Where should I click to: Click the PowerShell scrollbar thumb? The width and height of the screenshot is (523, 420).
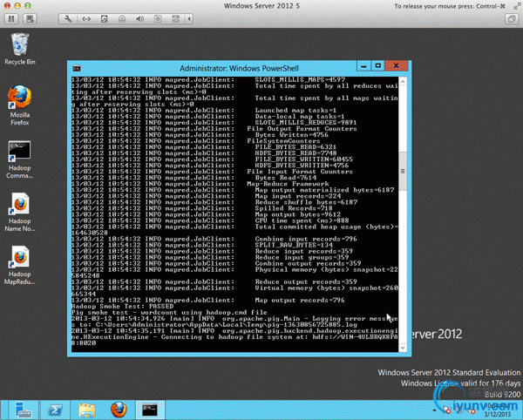[403, 171]
